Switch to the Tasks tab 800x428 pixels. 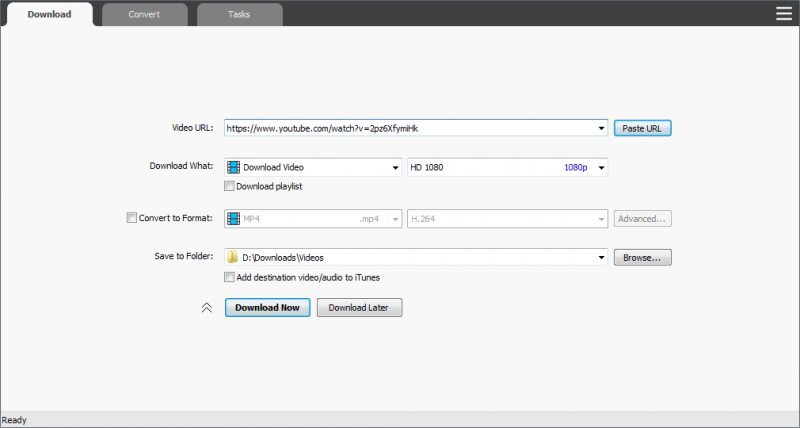coord(239,15)
